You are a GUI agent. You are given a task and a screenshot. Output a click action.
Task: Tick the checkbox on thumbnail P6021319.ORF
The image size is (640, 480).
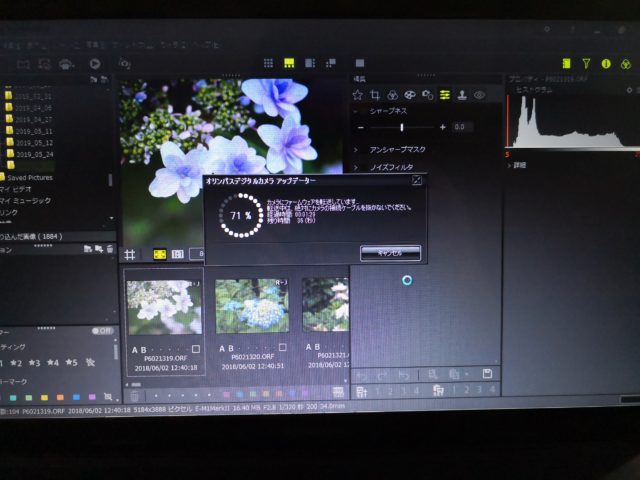[x=196, y=349]
